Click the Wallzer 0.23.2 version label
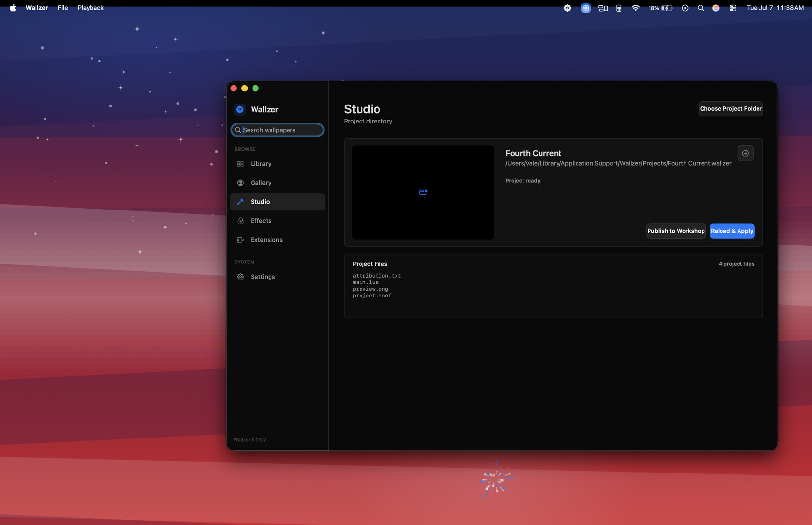Screen dimensions: 812x525 (250, 440)
